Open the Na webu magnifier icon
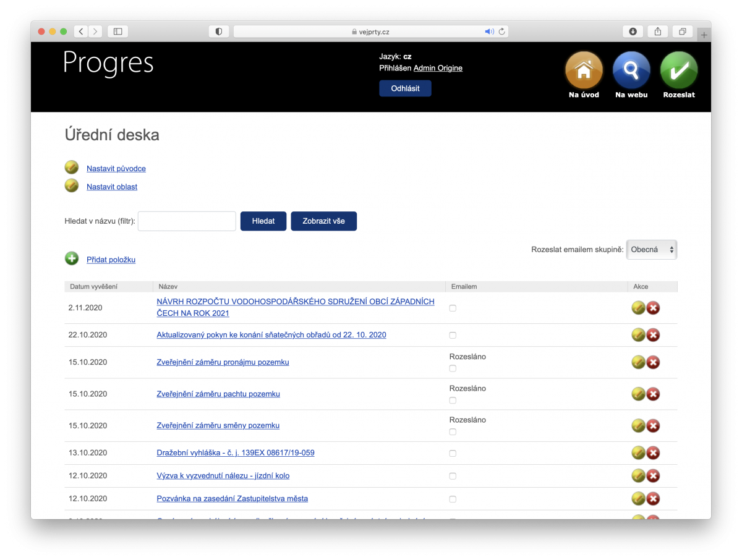Image resolution: width=742 pixels, height=560 pixels. coord(631,70)
